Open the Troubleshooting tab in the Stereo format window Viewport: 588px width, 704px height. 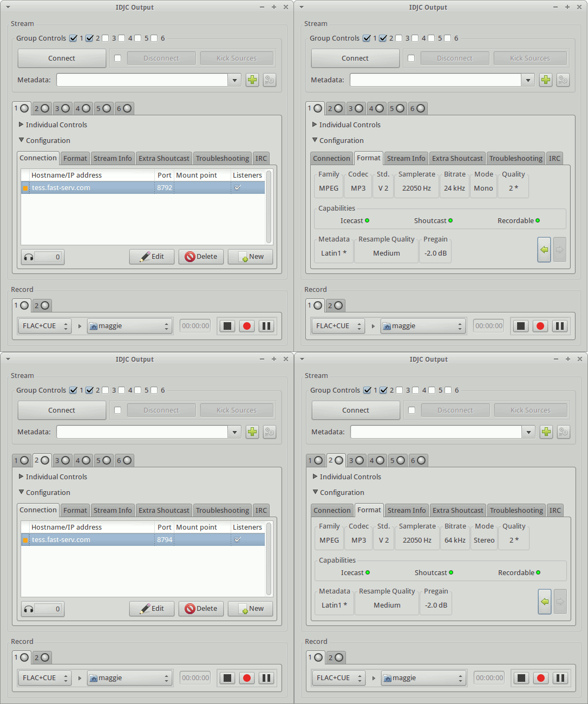click(516, 511)
